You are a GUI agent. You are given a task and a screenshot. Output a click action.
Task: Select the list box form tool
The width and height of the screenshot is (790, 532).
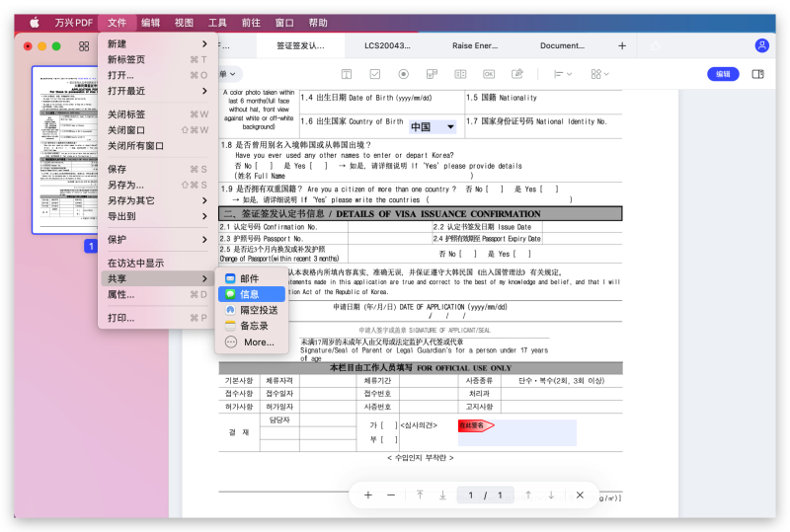[x=460, y=74]
